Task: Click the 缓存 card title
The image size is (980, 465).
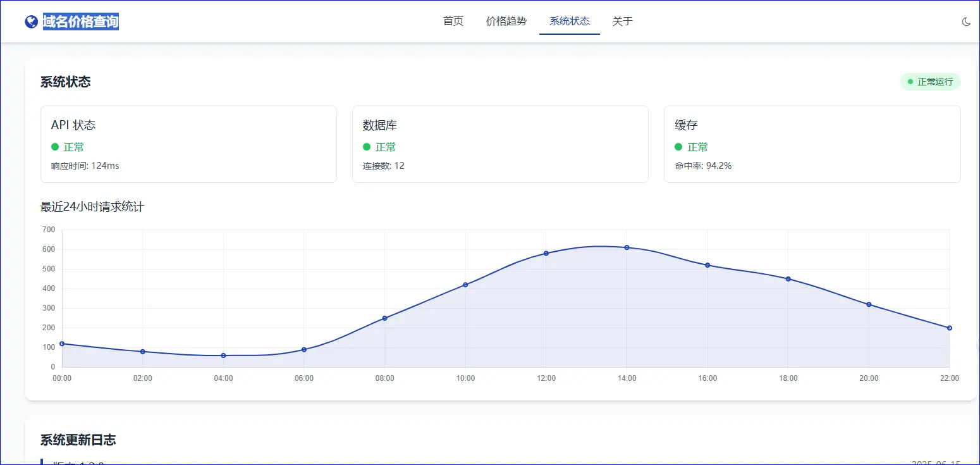Action: pyautogui.click(x=686, y=125)
